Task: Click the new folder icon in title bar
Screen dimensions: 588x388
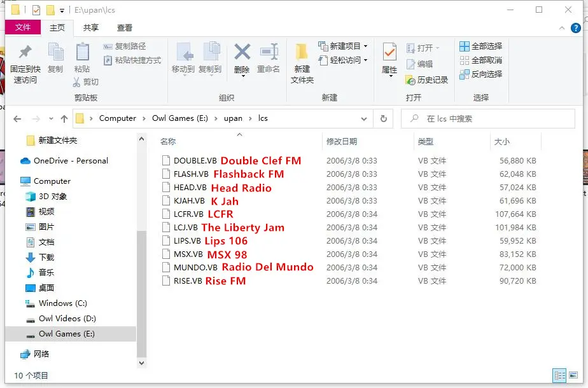Action: [51, 10]
